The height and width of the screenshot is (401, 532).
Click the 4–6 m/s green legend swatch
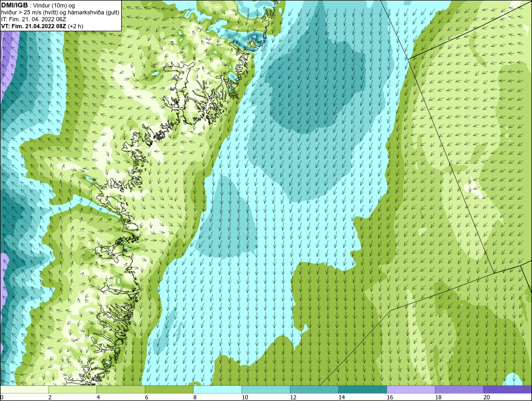pos(121,389)
